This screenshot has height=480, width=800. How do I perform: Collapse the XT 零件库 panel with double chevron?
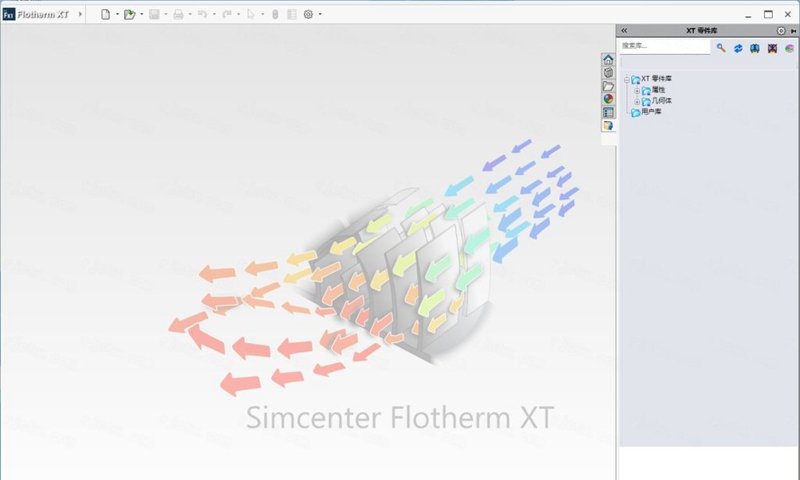click(x=624, y=31)
